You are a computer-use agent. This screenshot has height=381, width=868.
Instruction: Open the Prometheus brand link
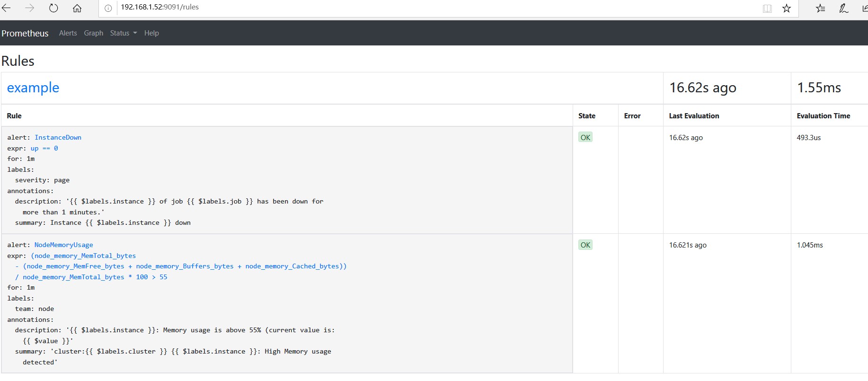(25, 33)
